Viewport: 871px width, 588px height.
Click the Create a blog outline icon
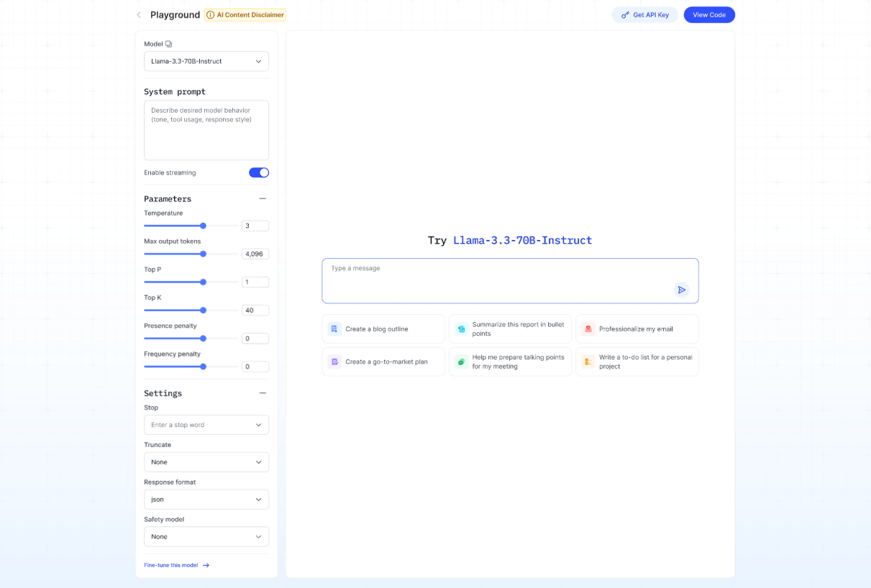coord(334,329)
